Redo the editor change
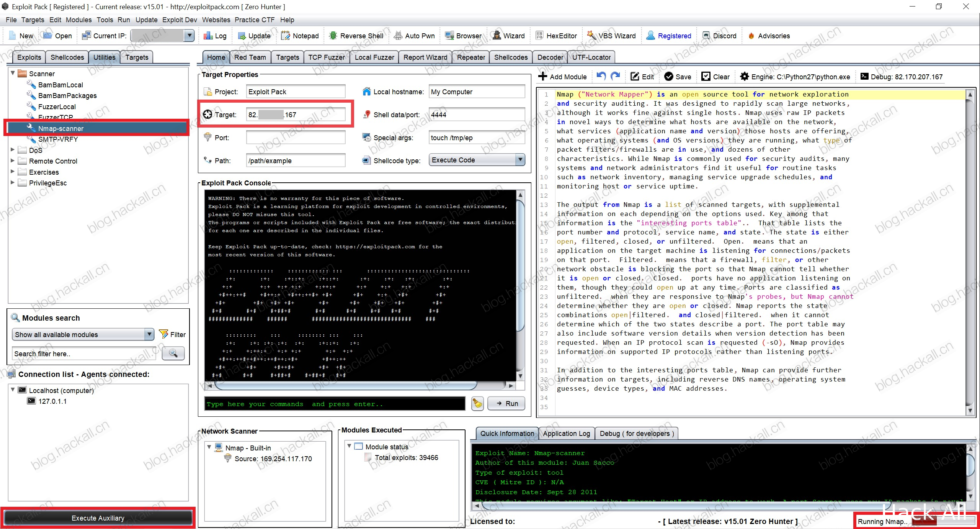The height and width of the screenshot is (529, 980). point(615,76)
